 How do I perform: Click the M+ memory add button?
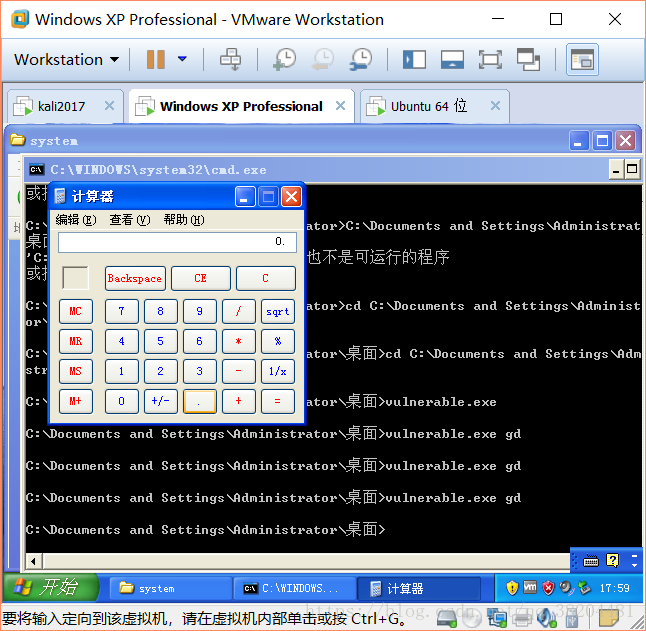click(76, 401)
